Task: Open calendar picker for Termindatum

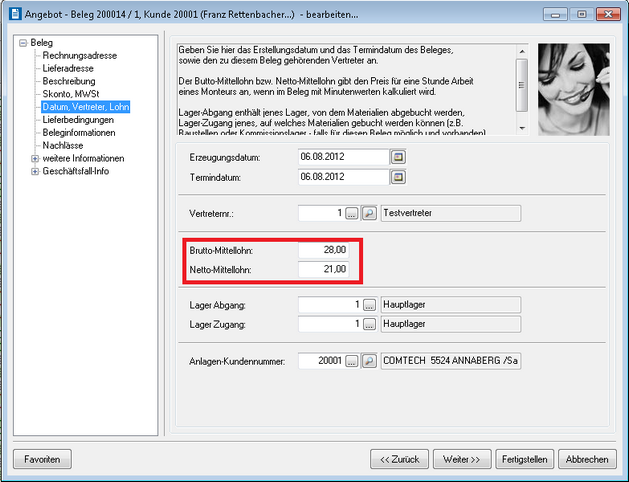Action: 398,177
